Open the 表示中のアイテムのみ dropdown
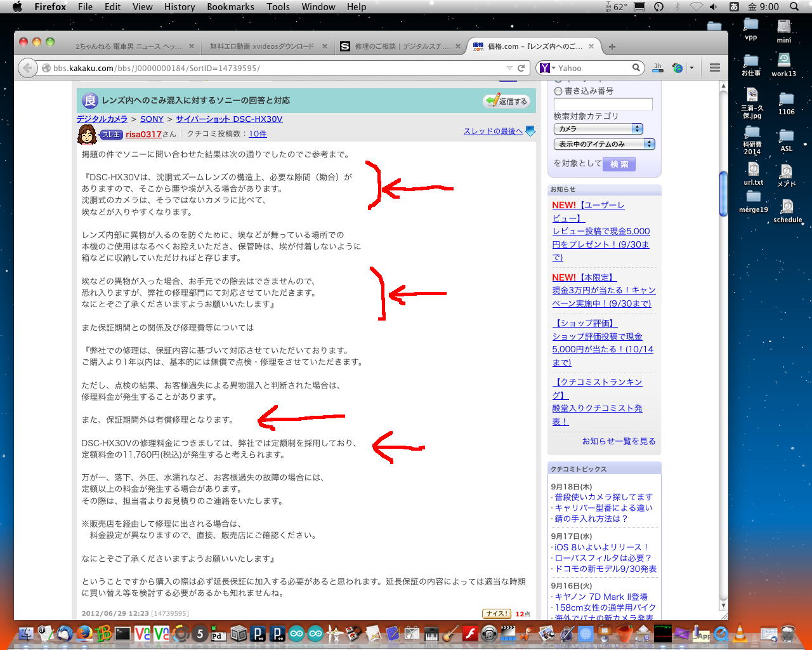The width and height of the screenshot is (812, 650). click(604, 144)
